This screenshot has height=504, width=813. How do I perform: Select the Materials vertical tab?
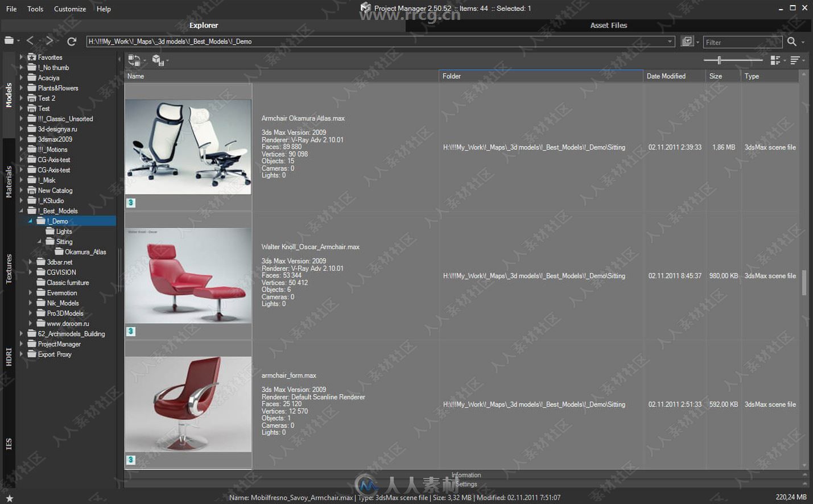pyautogui.click(x=9, y=182)
